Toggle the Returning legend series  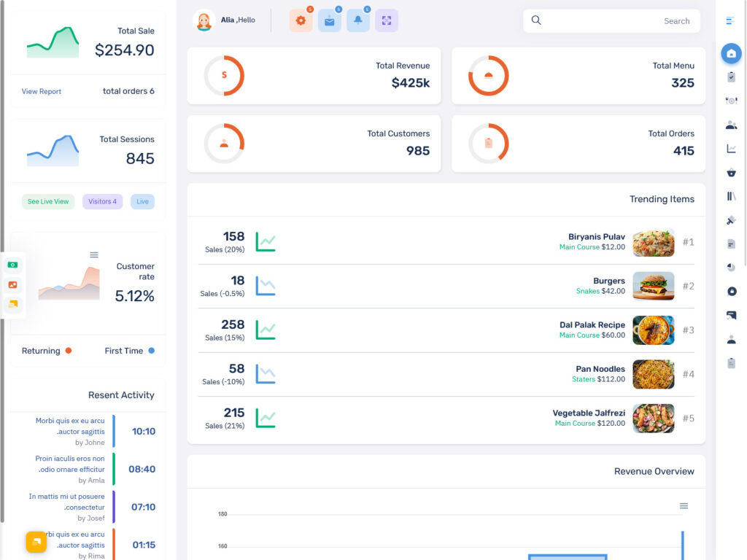(x=46, y=351)
